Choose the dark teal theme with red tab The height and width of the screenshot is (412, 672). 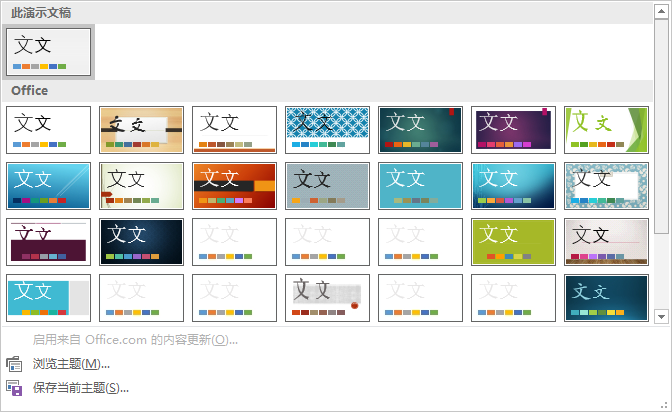[420, 130]
